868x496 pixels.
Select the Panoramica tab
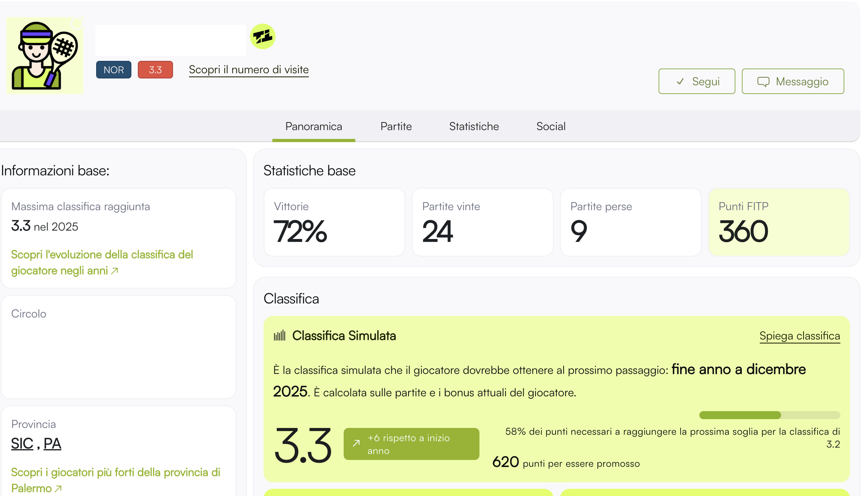coord(314,127)
